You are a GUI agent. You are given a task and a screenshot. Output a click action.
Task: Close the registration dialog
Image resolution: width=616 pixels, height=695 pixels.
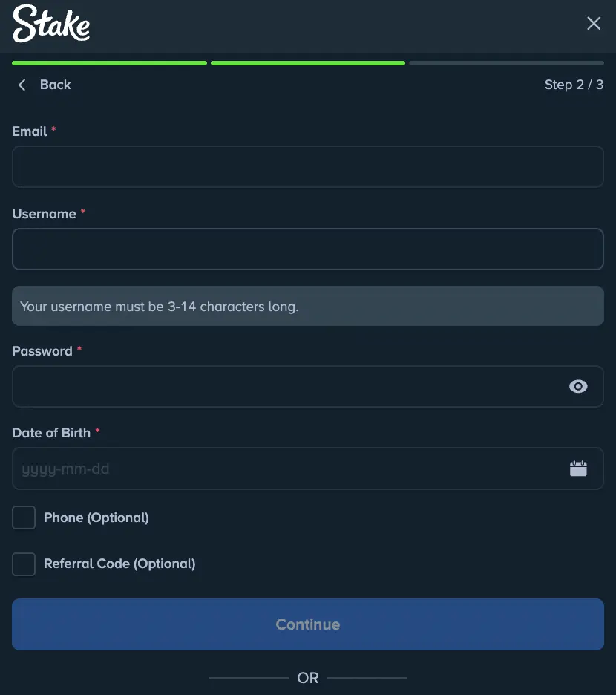(594, 24)
